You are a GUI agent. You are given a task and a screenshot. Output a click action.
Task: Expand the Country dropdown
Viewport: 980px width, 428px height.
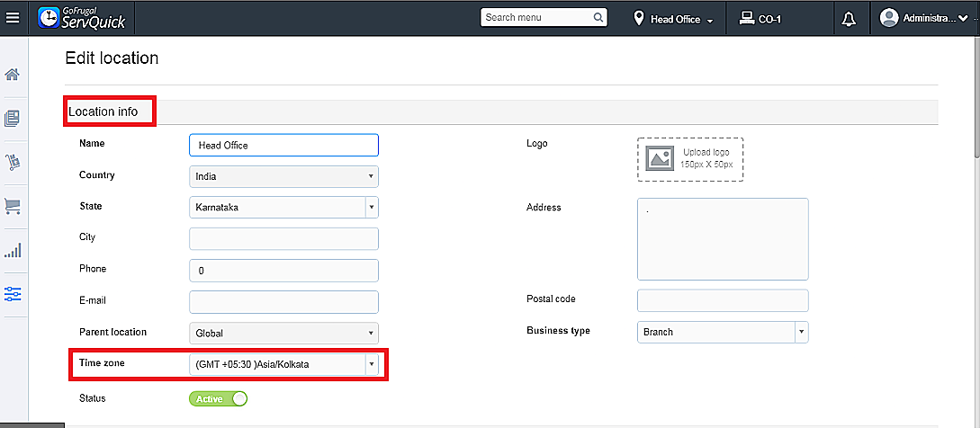pos(283,176)
